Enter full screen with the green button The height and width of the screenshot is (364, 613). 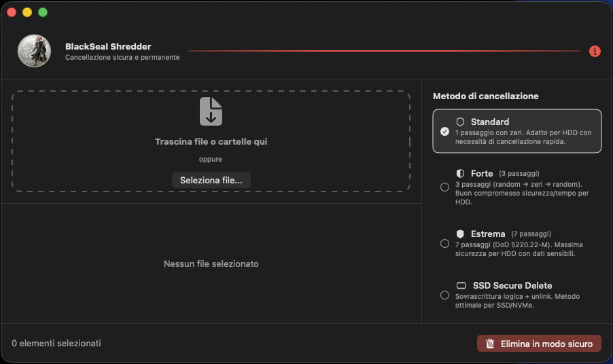click(43, 12)
